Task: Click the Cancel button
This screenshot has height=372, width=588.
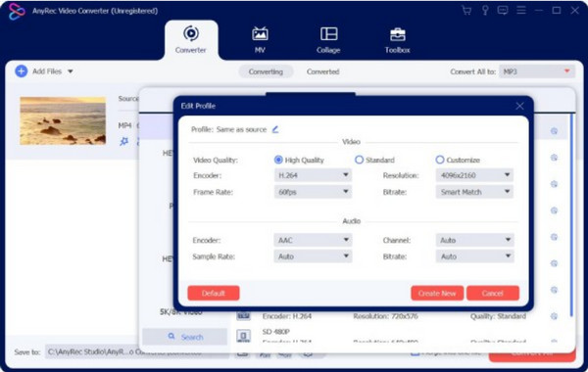Action: click(493, 293)
